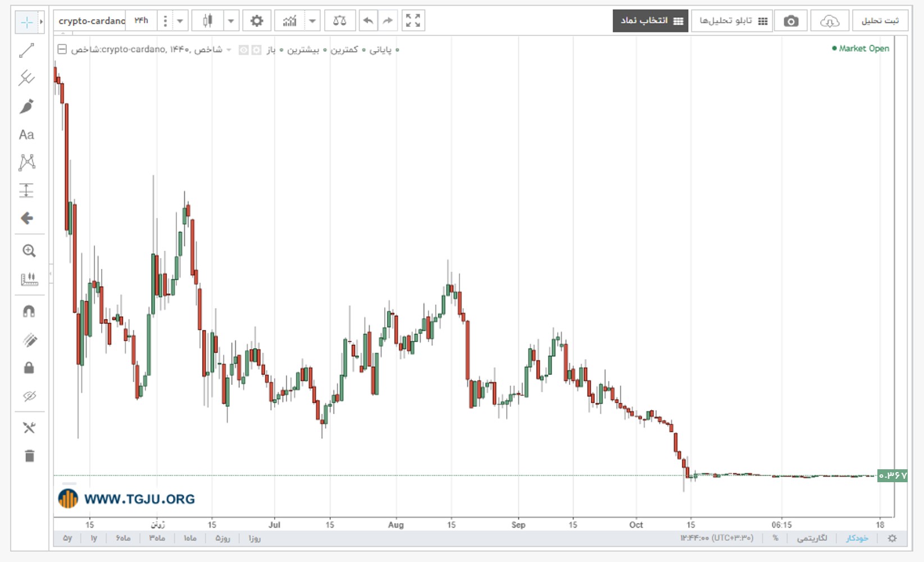Select the 1y time range tab
This screenshot has width=924, height=562.
(94, 538)
